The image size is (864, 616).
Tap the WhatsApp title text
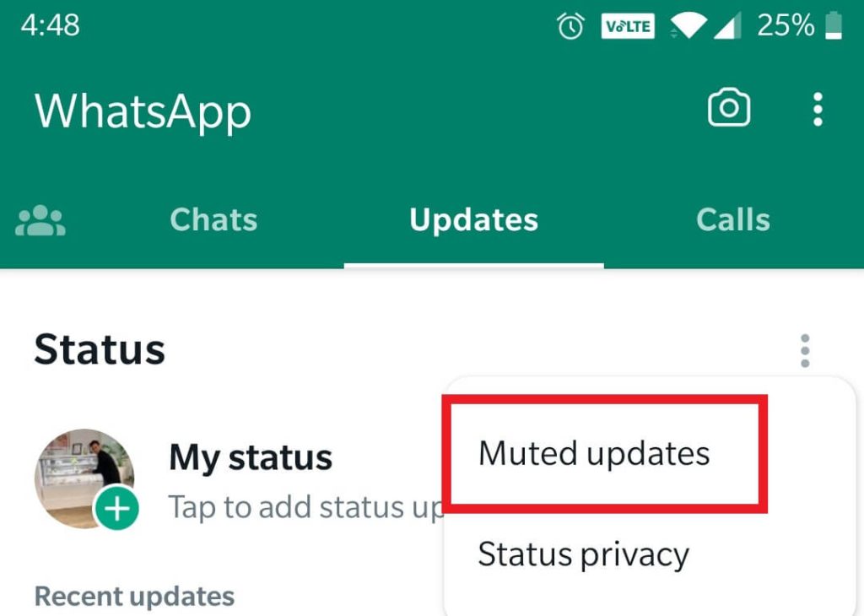[x=143, y=112]
